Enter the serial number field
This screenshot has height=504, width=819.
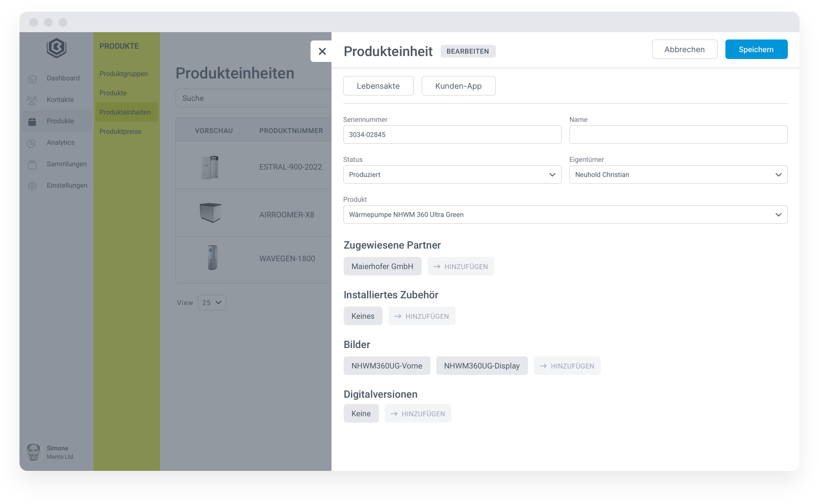pyautogui.click(x=452, y=135)
